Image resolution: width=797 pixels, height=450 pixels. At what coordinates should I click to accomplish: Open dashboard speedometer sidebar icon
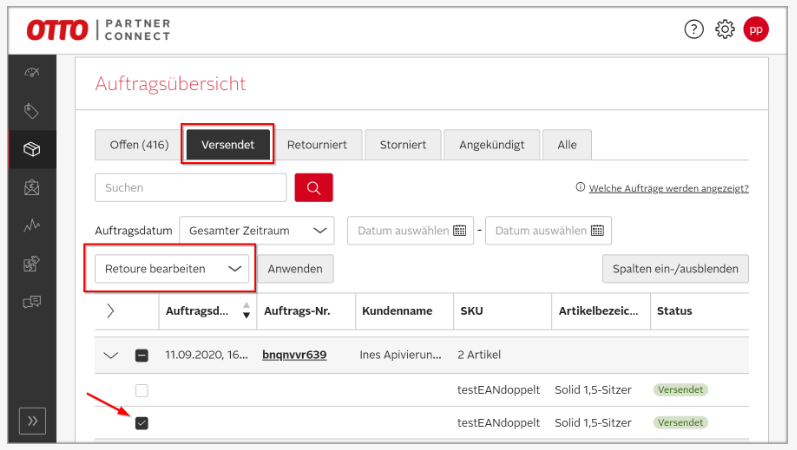[32, 72]
